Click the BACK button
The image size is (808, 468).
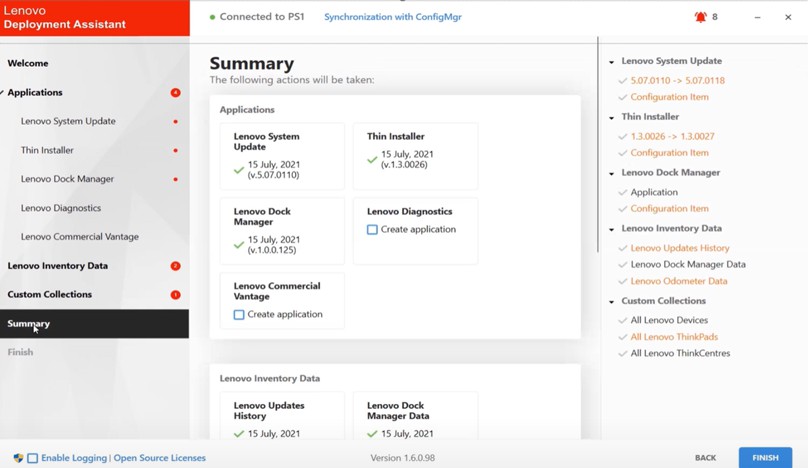pyautogui.click(x=705, y=458)
